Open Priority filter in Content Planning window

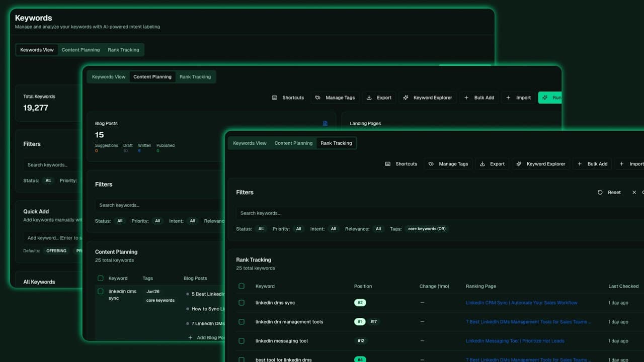157,221
